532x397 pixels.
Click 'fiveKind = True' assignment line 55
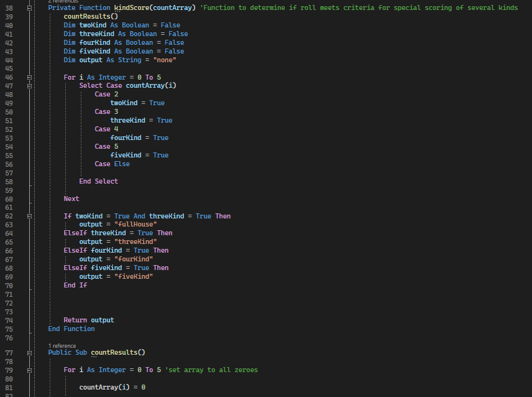(139, 155)
